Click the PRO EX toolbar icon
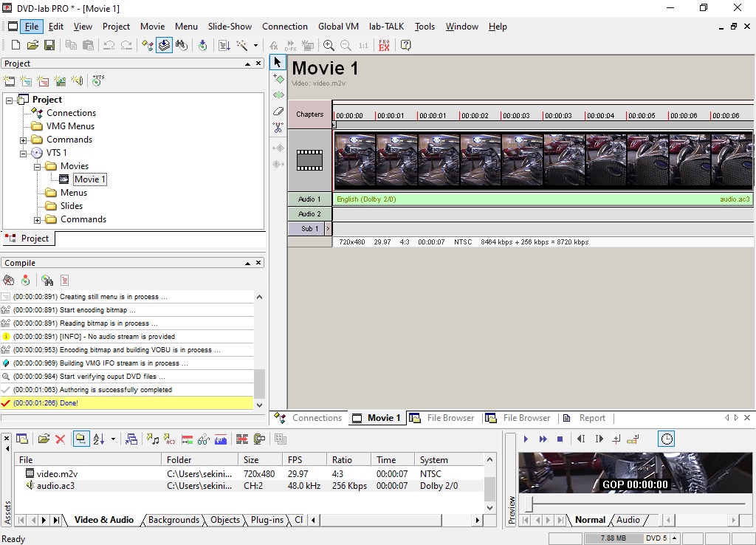This screenshot has height=545, width=756. click(384, 46)
